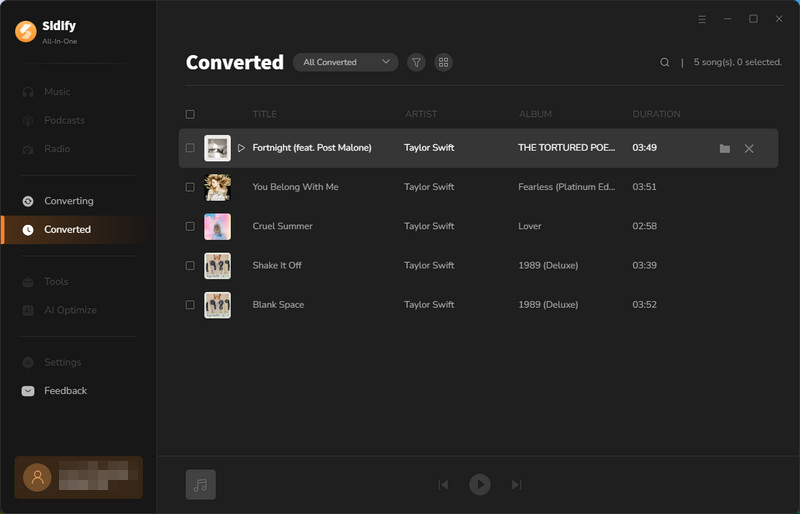Open the filter funnel button
Viewport: 800px width, 514px height.
(x=416, y=62)
